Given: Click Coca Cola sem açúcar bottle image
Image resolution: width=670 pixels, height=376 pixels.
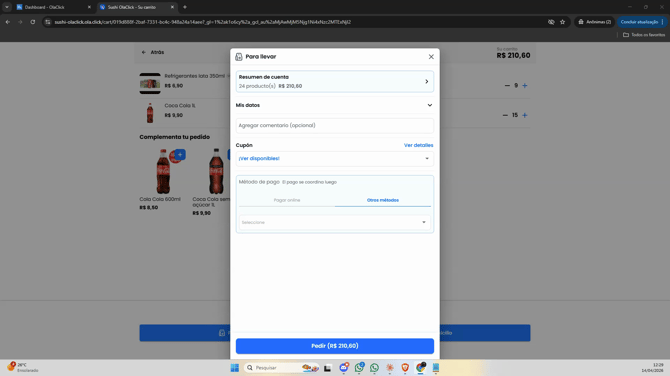Looking at the screenshot, I should (216, 171).
